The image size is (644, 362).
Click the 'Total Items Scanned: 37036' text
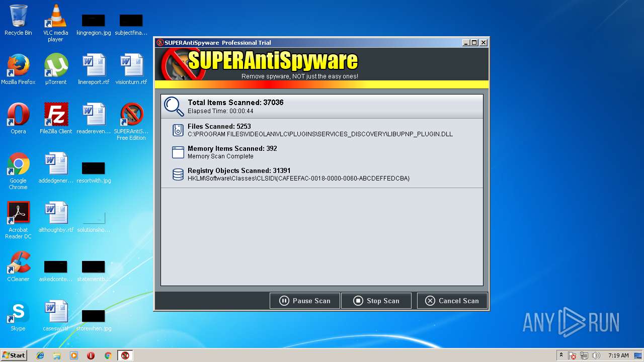235,103
